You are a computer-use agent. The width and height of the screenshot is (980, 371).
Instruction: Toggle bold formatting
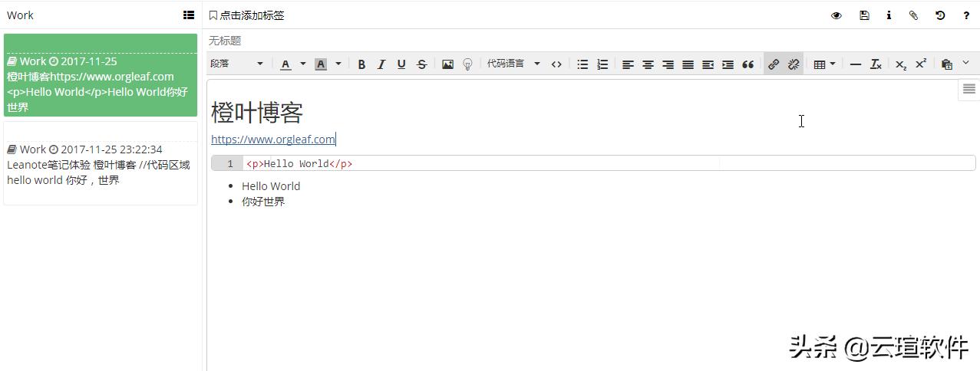point(361,64)
